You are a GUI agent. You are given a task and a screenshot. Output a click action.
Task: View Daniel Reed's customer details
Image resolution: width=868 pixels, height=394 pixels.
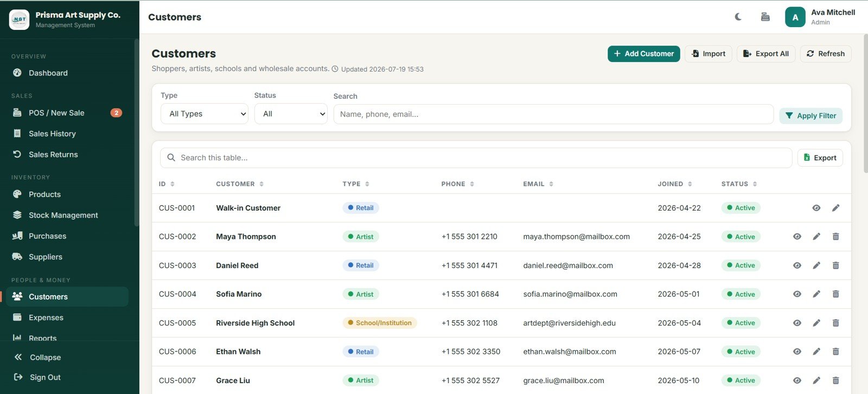tap(797, 265)
